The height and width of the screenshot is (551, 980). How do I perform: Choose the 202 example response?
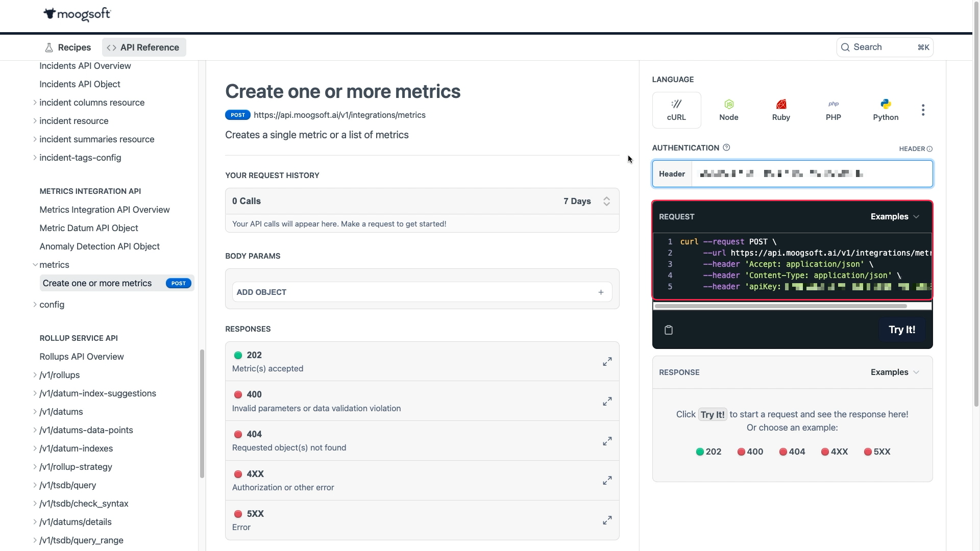[708, 452]
